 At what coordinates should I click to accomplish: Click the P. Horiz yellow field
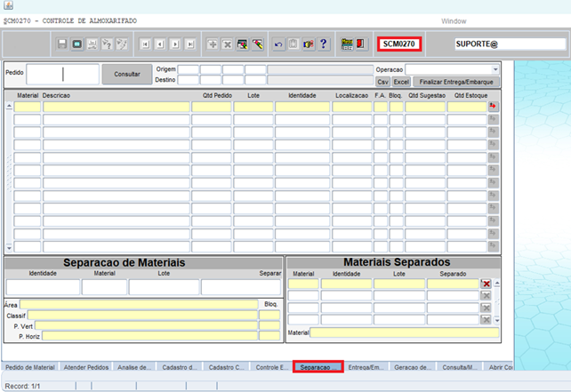tap(149, 336)
